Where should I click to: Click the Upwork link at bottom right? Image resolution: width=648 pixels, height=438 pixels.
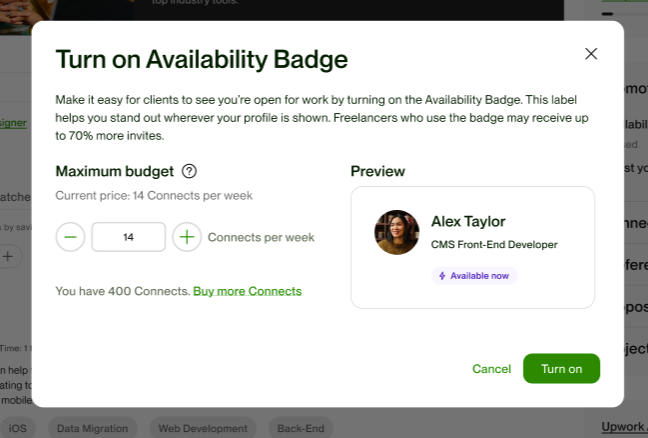coord(624,426)
